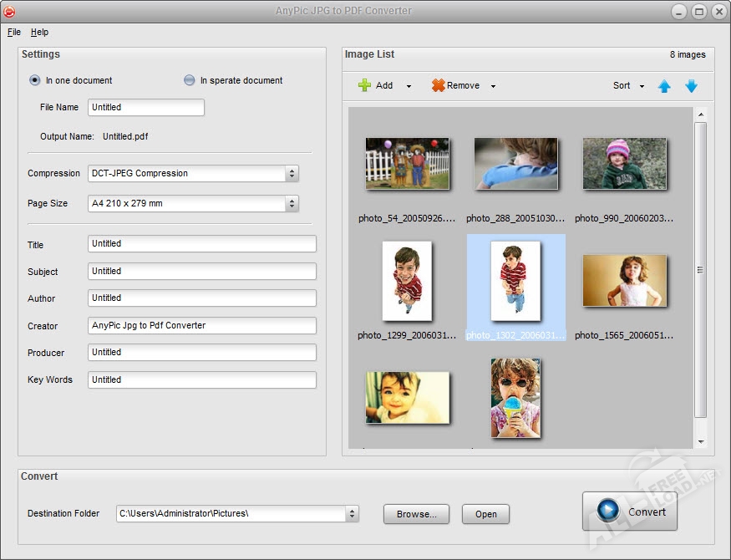Click scroll-down arrow of image list

coord(701,441)
